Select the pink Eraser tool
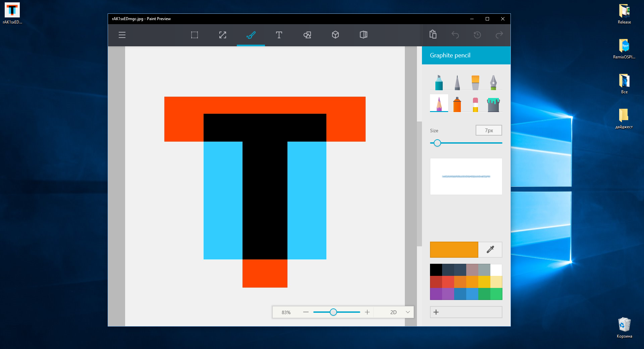The height and width of the screenshot is (349, 644). coord(475,104)
